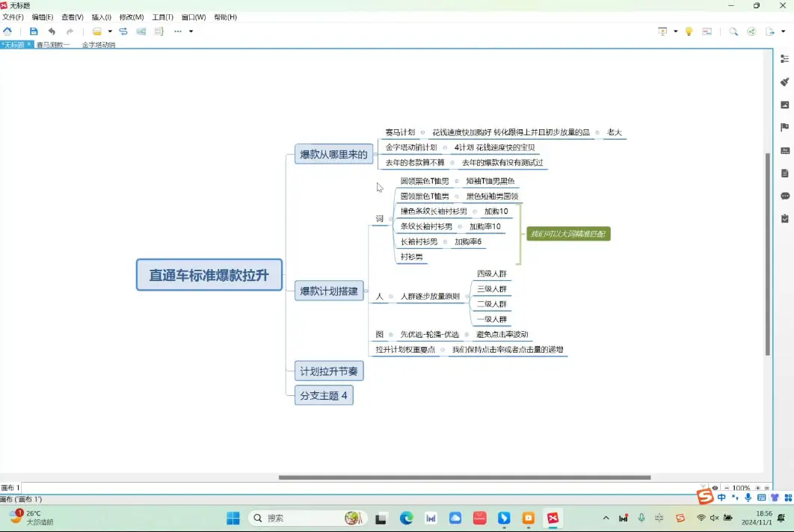Expand the export options dropdown

point(783,31)
